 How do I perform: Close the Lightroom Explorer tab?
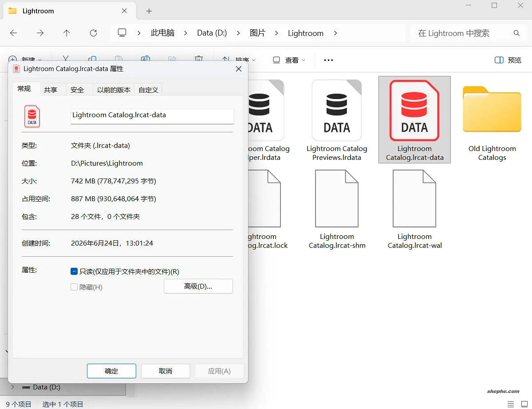124,11
